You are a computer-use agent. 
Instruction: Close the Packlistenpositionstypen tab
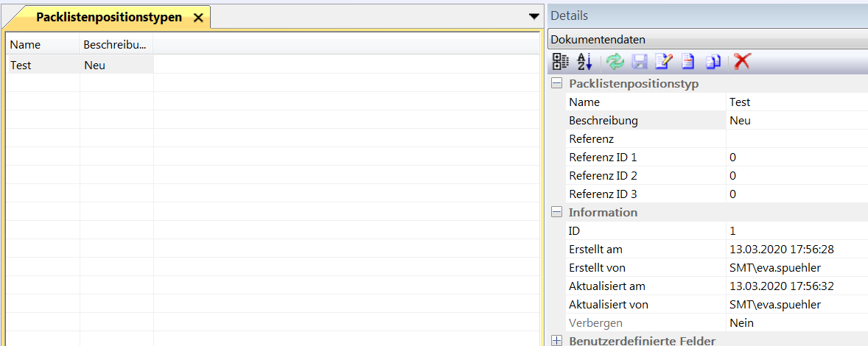pyautogui.click(x=197, y=18)
